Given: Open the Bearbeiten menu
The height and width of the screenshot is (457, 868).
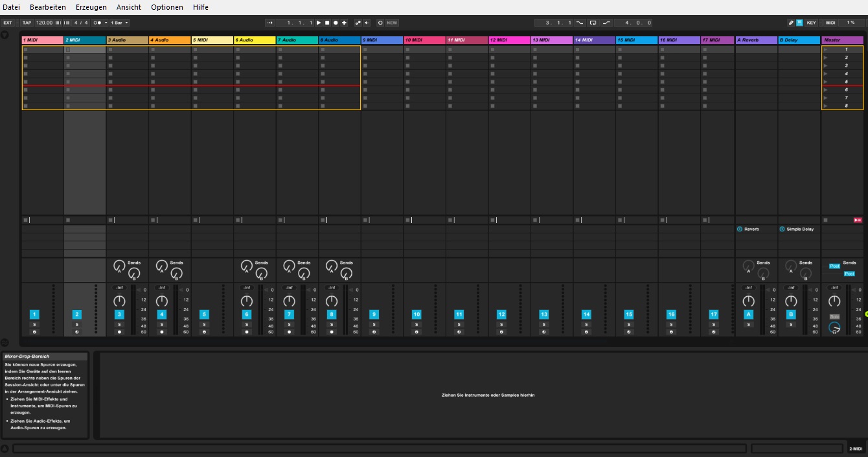Looking at the screenshot, I should pyautogui.click(x=47, y=7).
